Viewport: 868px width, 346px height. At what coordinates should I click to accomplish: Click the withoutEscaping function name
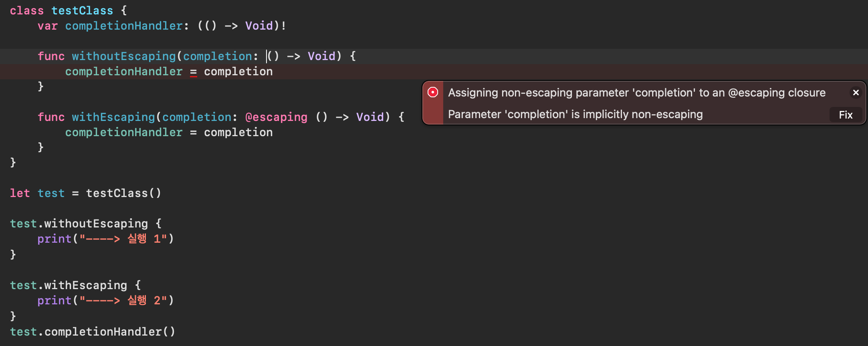pyautogui.click(x=124, y=56)
